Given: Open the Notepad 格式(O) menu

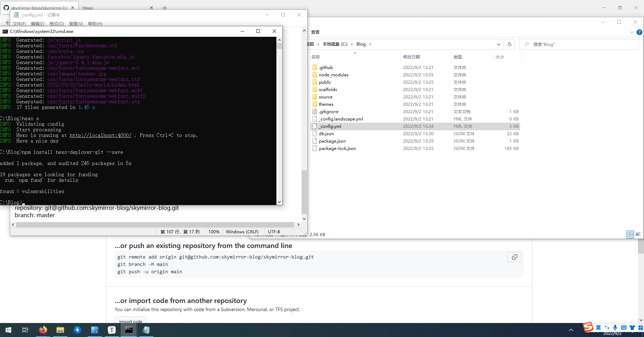Looking at the screenshot, I should 57,24.
